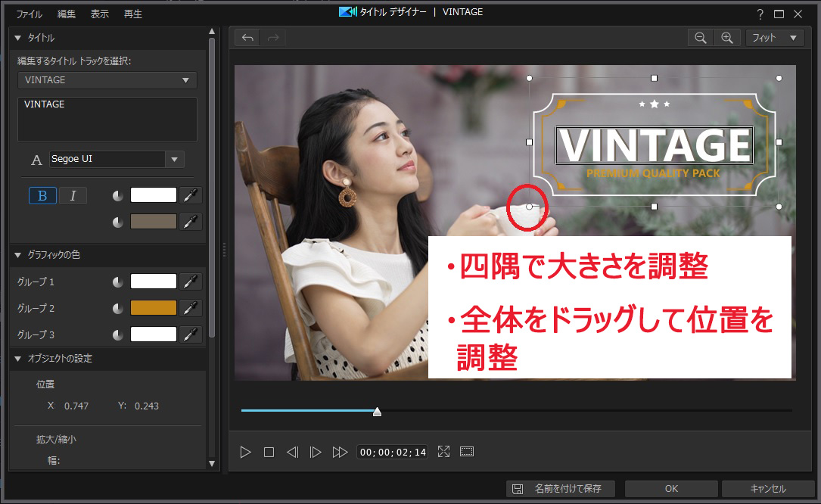Click the snap/expand arrows icon

tap(443, 452)
